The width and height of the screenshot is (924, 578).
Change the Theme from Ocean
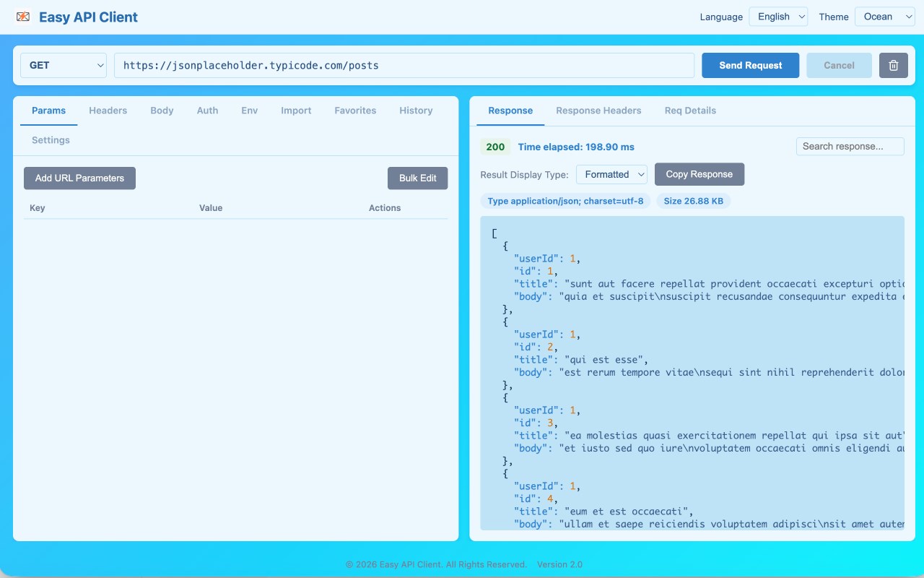[884, 16]
